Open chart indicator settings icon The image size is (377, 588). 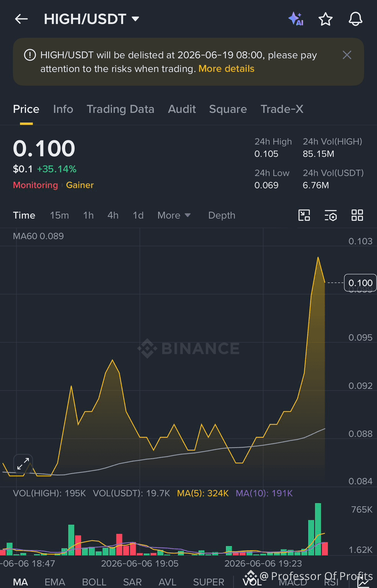[x=331, y=215]
